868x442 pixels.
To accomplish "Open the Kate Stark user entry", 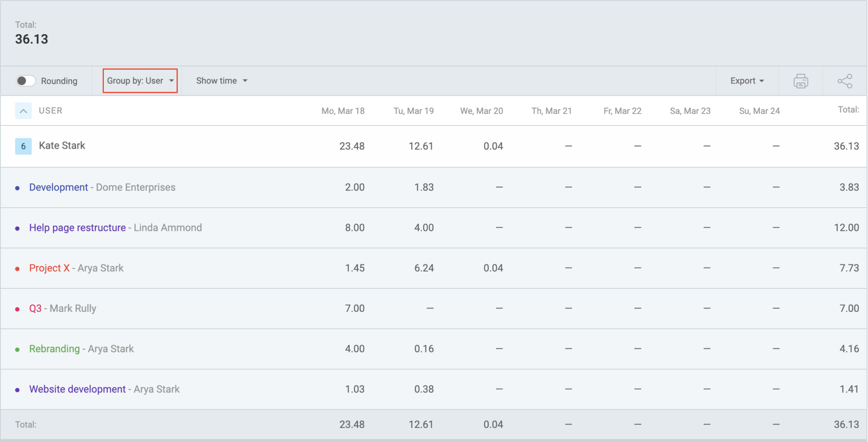I will click(x=62, y=146).
